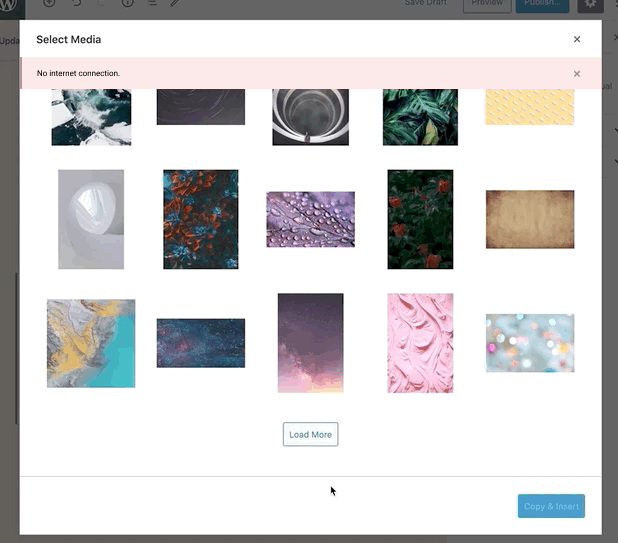Select the aerial ocean waves thumbnail
This screenshot has height=543, width=618.
click(x=91, y=117)
